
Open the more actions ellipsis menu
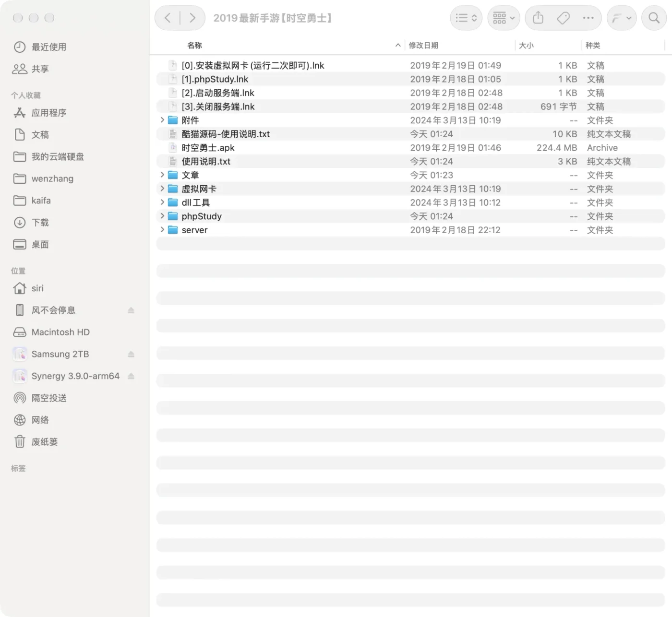pos(588,18)
